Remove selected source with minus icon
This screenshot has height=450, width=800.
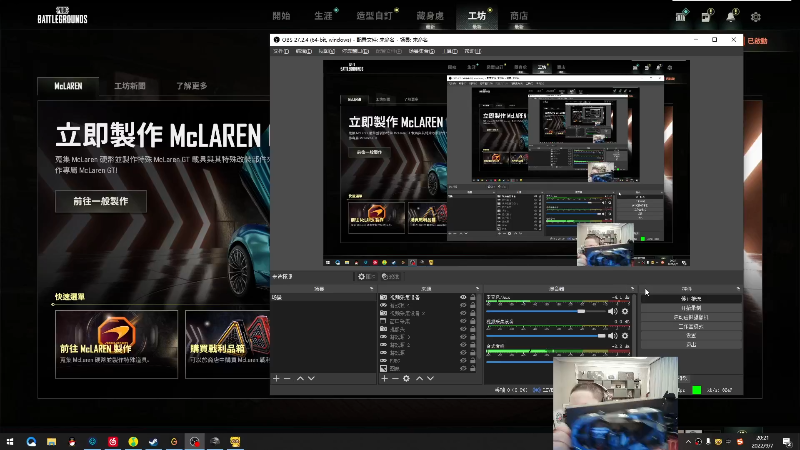tap(395, 379)
